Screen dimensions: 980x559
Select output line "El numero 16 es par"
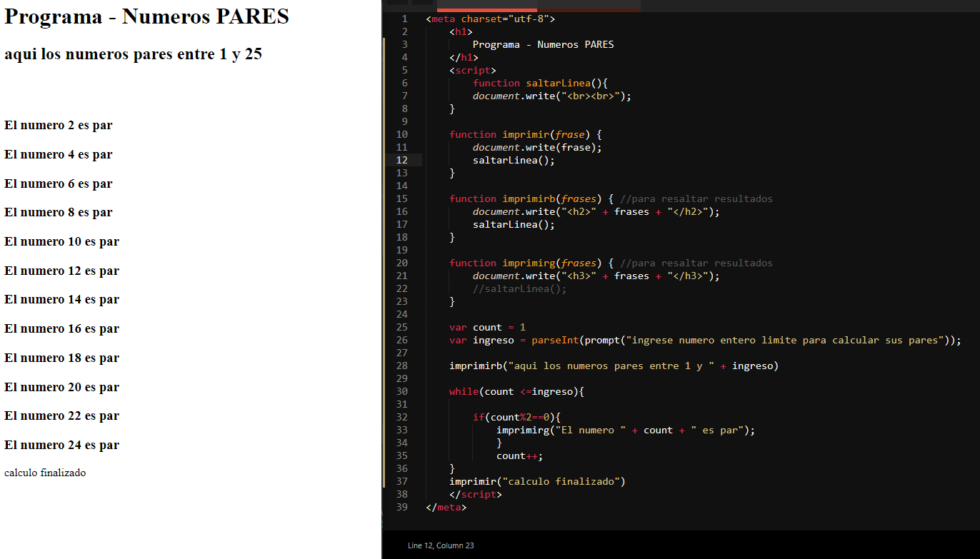pyautogui.click(x=61, y=329)
